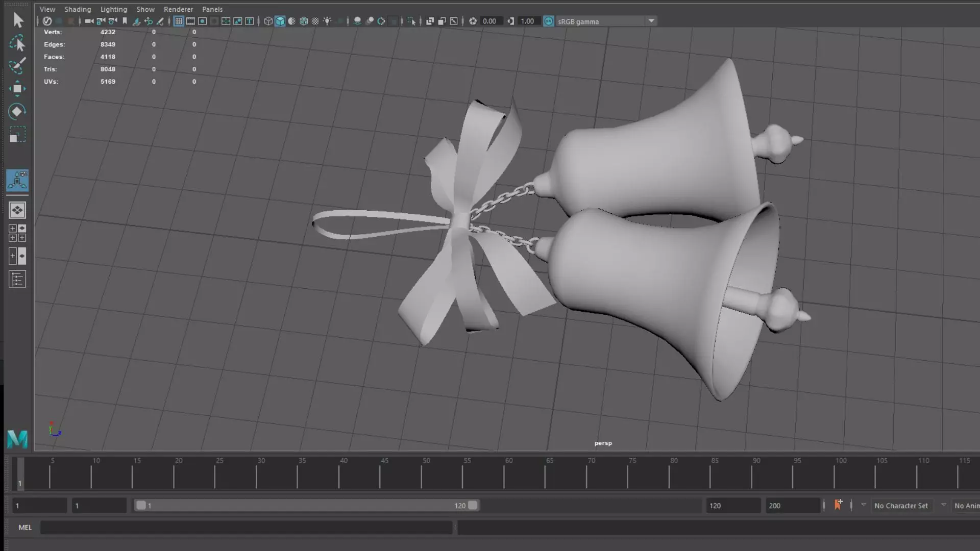The width and height of the screenshot is (980, 551).
Task: Toggle use all lights bulb icon
Action: [327, 21]
